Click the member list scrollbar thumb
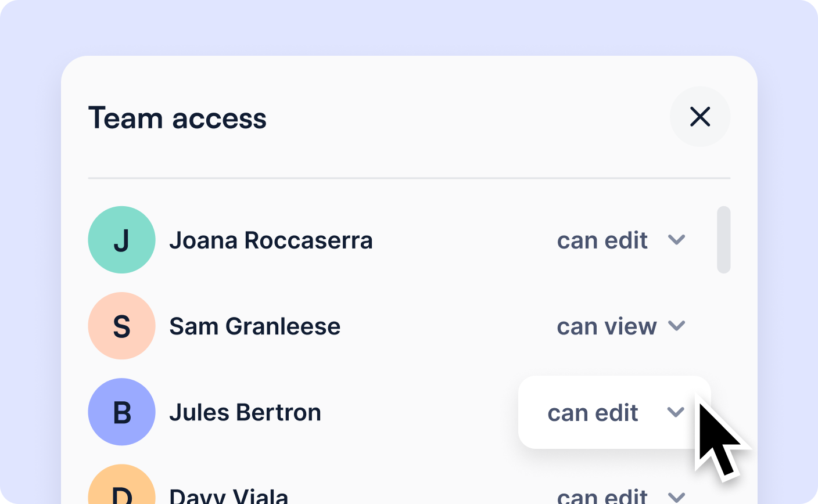The height and width of the screenshot is (504, 818). pos(723,240)
